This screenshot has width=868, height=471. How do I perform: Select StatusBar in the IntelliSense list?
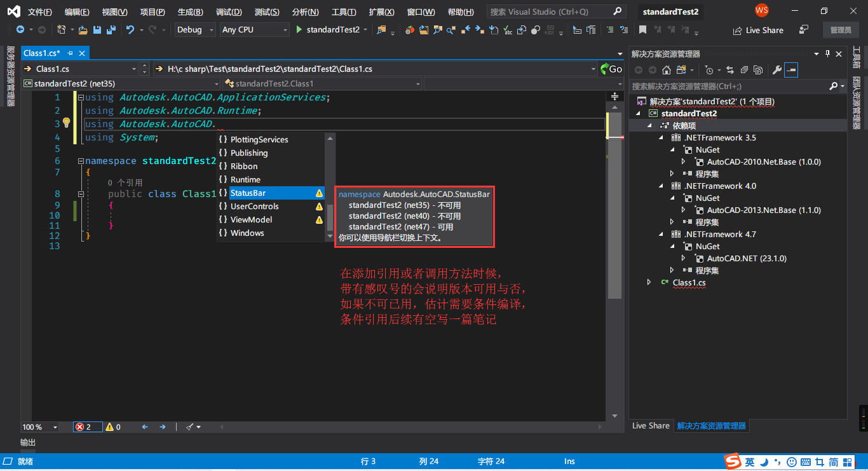(x=248, y=193)
